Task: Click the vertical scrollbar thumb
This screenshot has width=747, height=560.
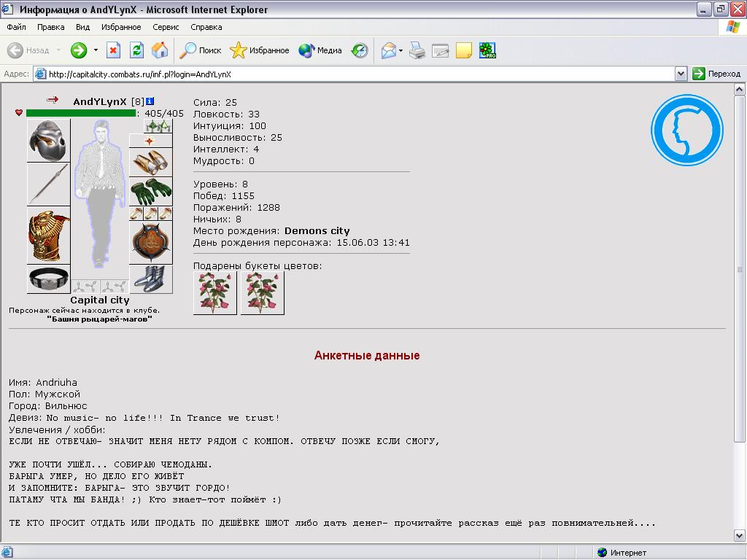Action: point(740,269)
